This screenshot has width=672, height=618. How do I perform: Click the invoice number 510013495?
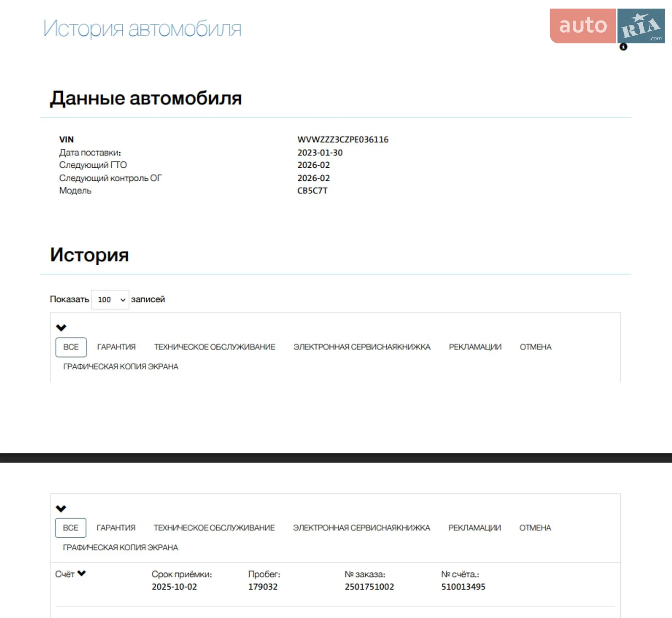pos(463,587)
